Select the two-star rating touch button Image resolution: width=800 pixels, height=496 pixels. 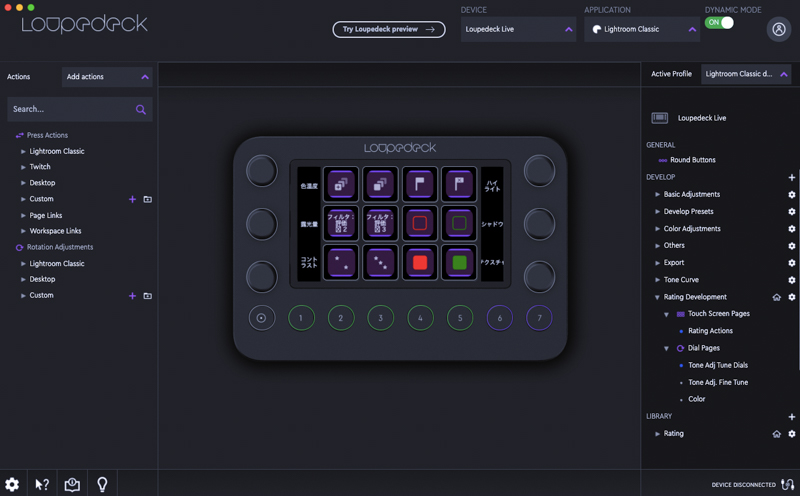(340, 262)
